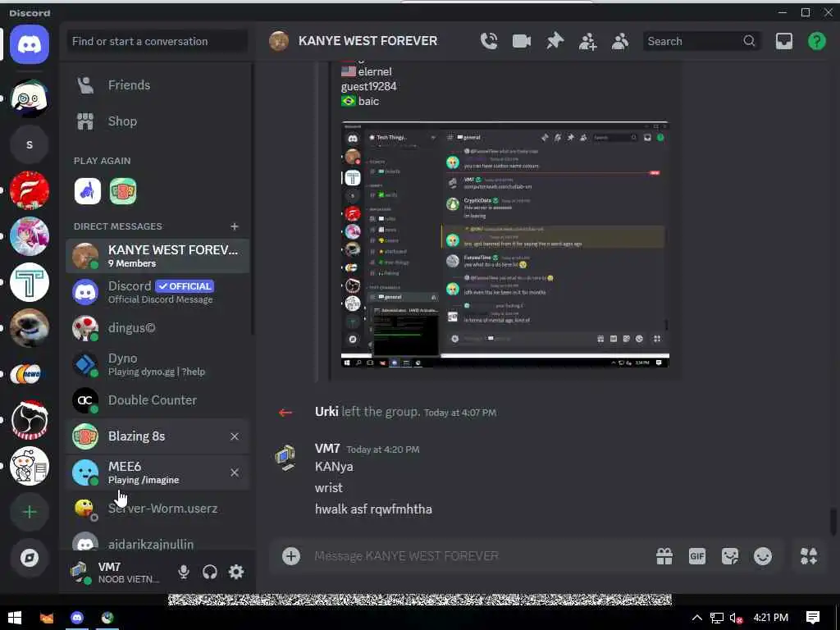
Task: Open the dog avatar server icon
Action: (30, 328)
